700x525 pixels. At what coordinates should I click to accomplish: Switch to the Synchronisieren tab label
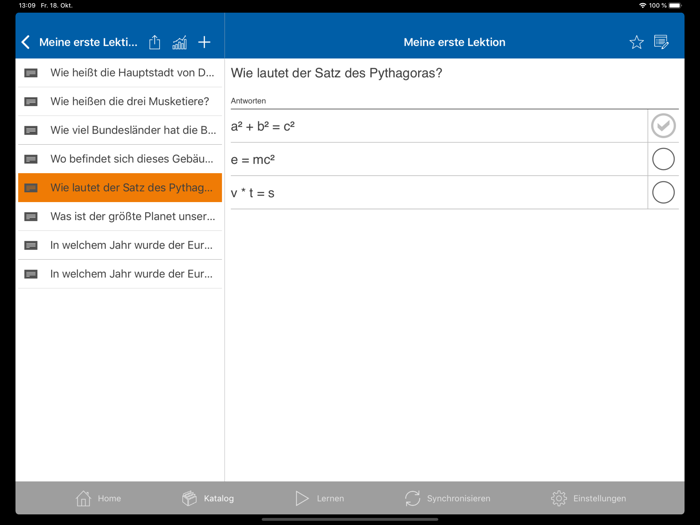[458, 498]
